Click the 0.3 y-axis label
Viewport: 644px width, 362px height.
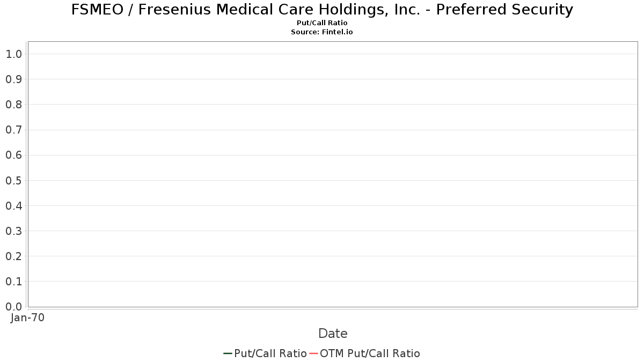(x=13, y=231)
